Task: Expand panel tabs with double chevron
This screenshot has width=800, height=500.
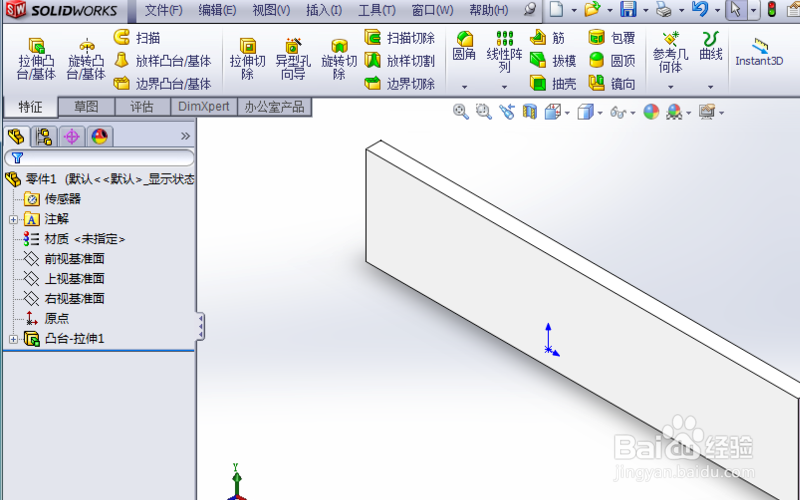Action: pos(185,136)
